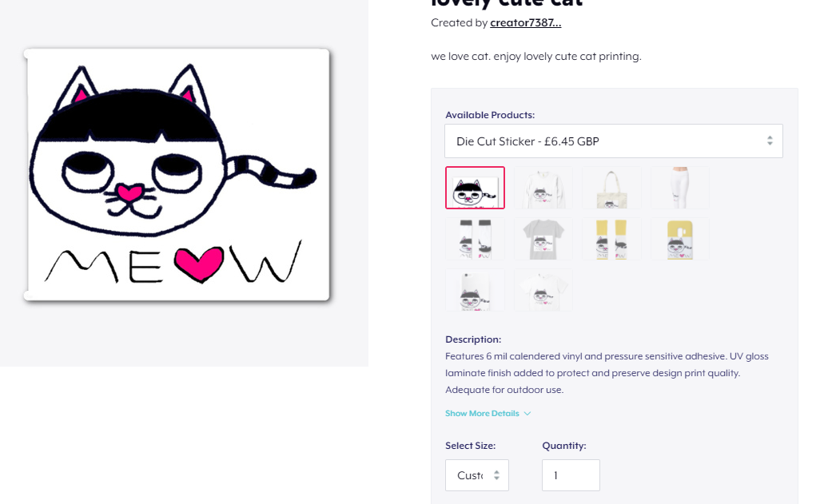Click the Select Size dropdown arrows
This screenshot has height=504, width=820.
(496, 475)
